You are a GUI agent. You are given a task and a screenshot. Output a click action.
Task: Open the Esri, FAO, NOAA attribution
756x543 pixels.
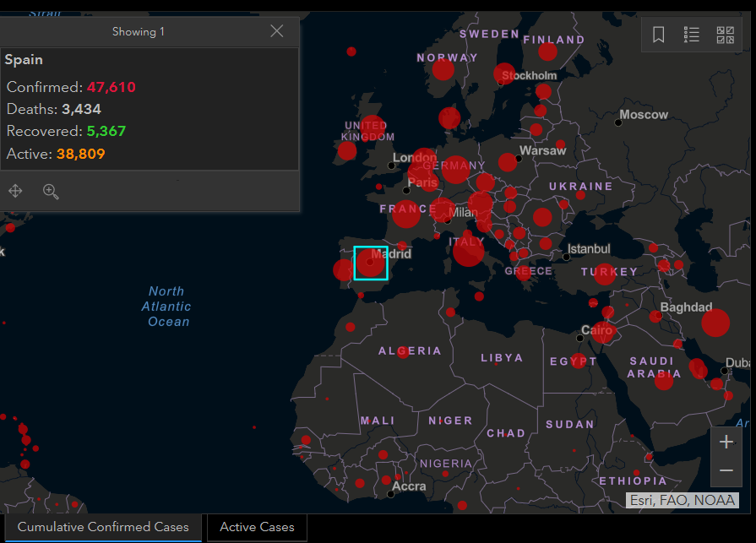point(683,500)
